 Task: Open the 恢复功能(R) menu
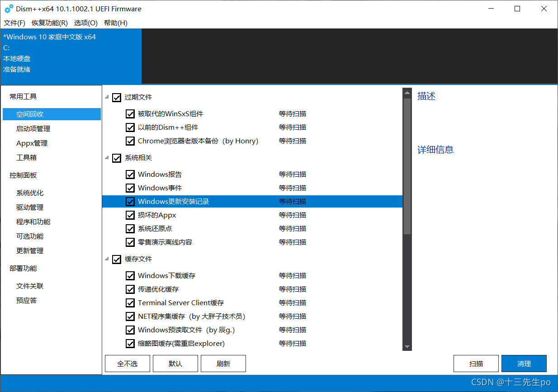[50, 23]
